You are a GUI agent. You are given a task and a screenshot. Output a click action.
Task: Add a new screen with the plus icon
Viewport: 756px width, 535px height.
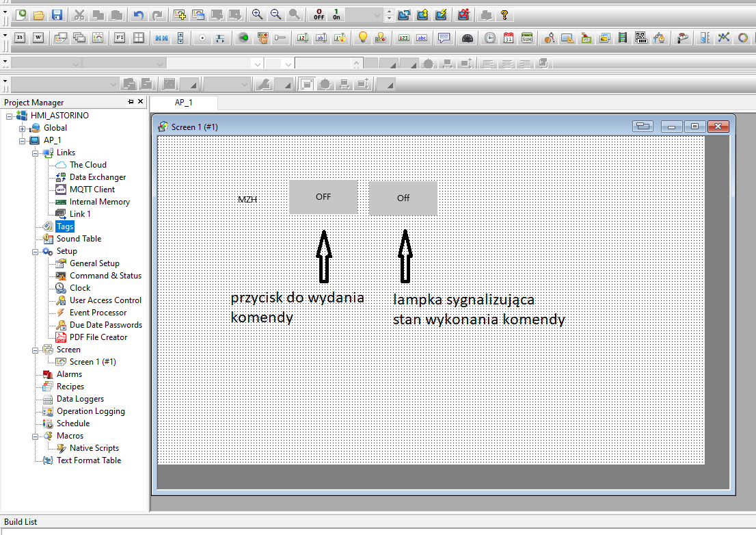tap(180, 15)
